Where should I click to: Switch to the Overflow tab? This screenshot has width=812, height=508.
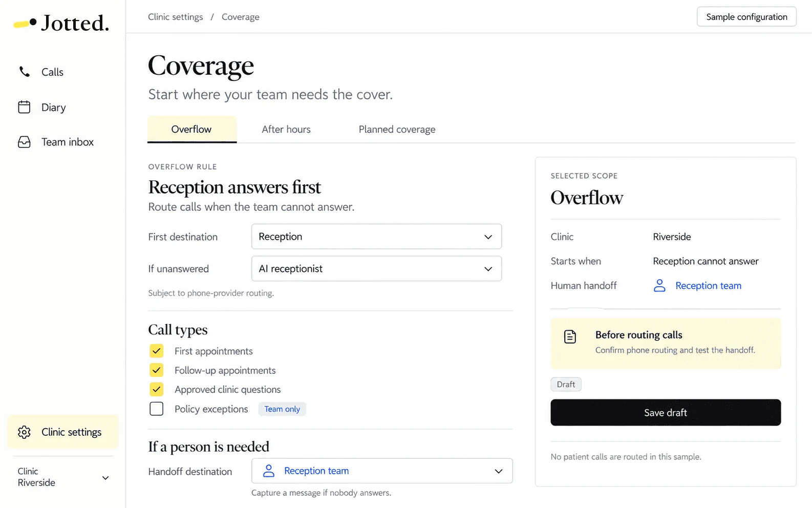(192, 130)
